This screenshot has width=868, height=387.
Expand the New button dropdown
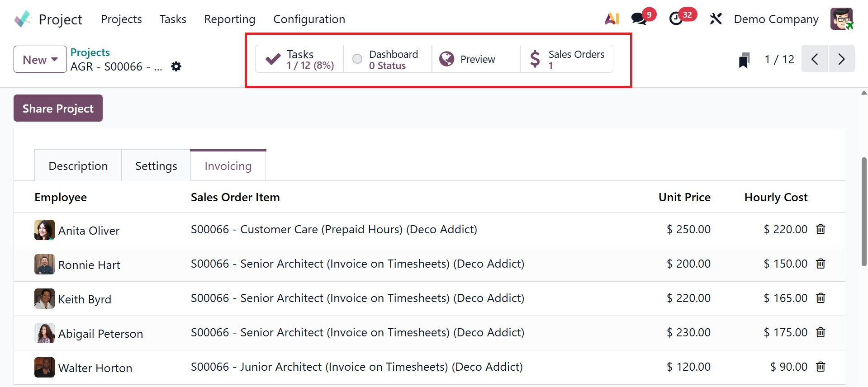[x=54, y=60]
